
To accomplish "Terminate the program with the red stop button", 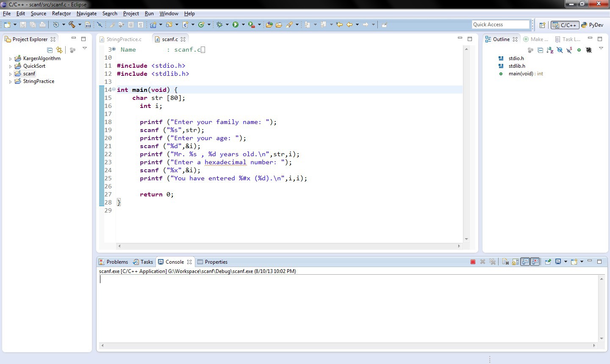I will [473, 262].
